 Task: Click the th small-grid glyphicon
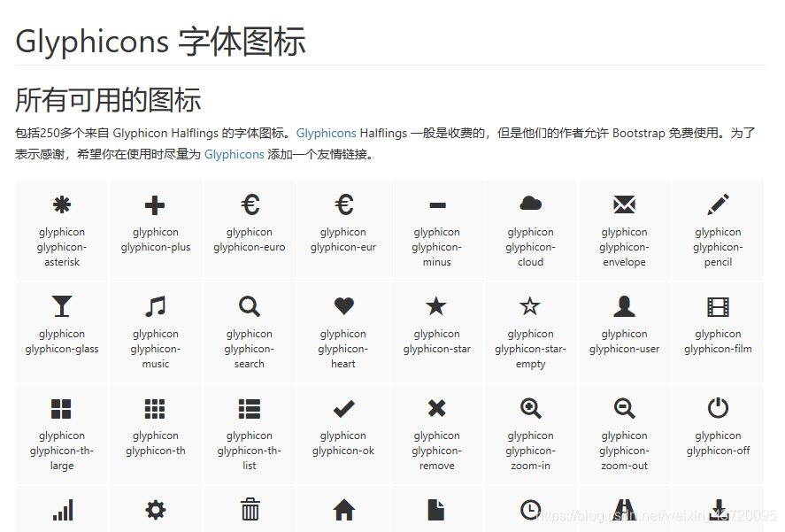click(155, 409)
